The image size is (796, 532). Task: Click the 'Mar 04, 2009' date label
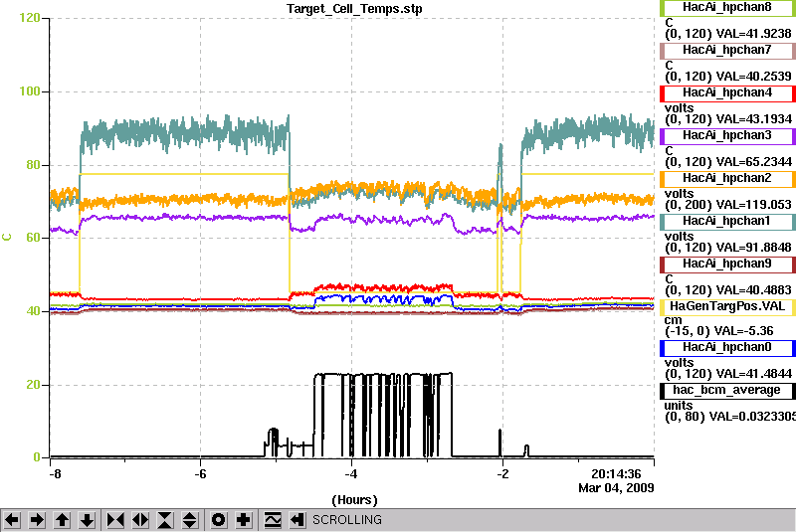click(x=616, y=488)
